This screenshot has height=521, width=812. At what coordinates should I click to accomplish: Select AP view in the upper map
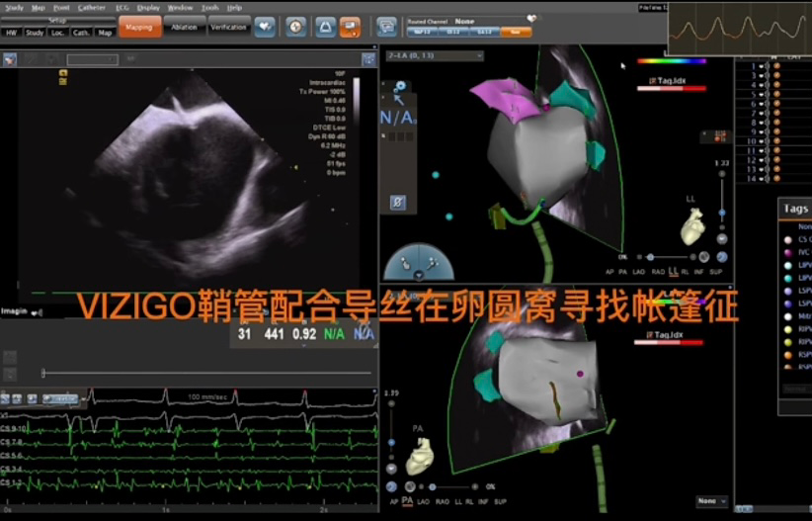click(x=609, y=272)
